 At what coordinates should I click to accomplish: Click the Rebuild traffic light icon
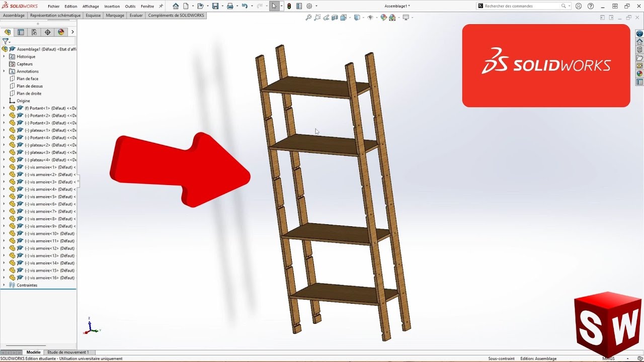click(x=289, y=6)
